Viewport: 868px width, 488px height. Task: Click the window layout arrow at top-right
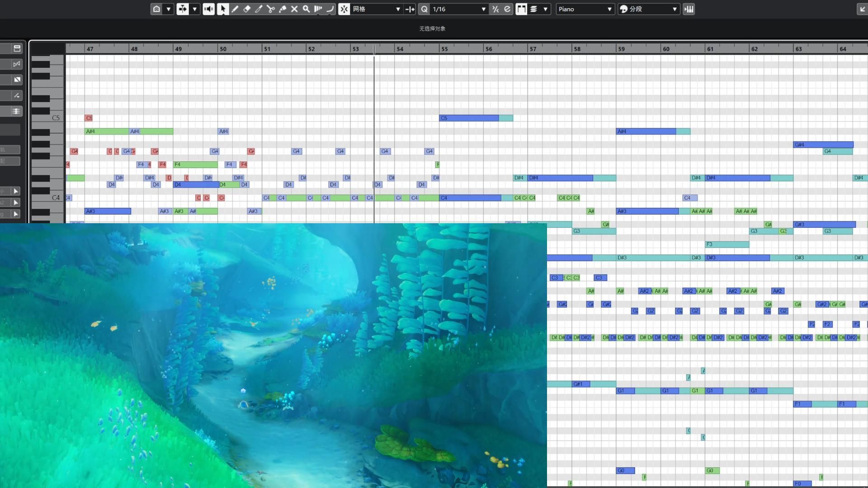(862, 9)
